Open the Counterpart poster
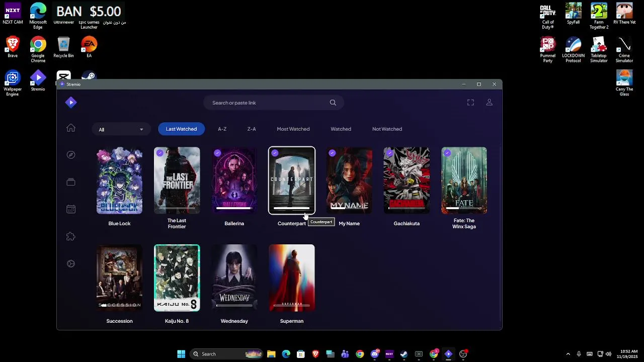Image resolution: width=644 pixels, height=362 pixels. pos(292,180)
